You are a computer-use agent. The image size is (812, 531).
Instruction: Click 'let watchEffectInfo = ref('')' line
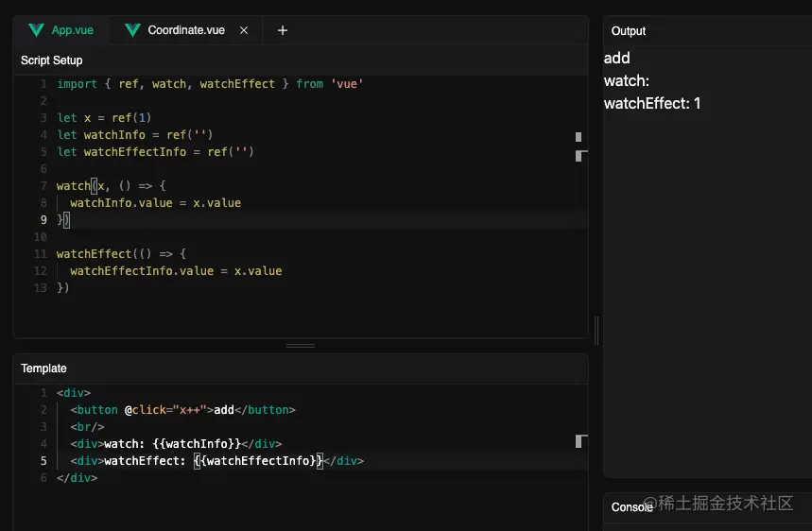155,152
